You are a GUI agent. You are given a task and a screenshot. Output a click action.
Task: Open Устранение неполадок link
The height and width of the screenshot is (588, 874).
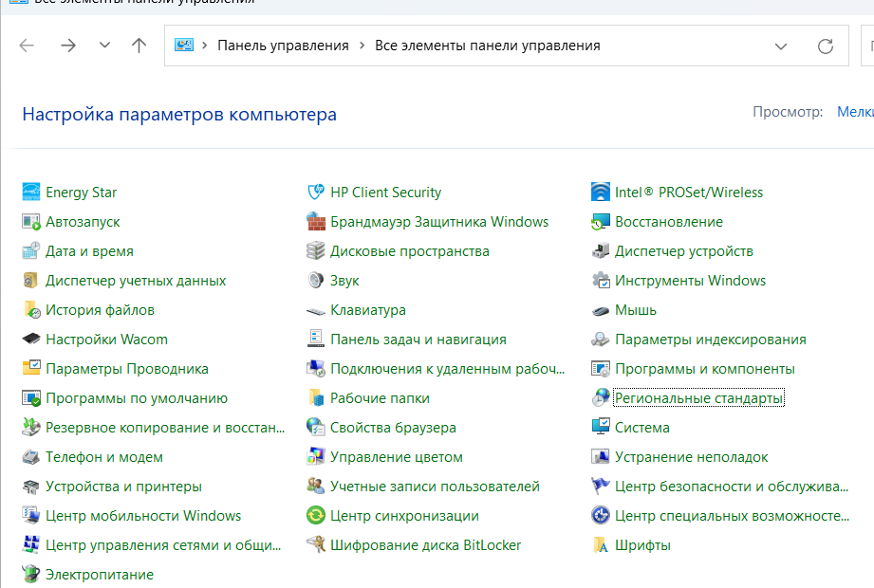coord(691,457)
